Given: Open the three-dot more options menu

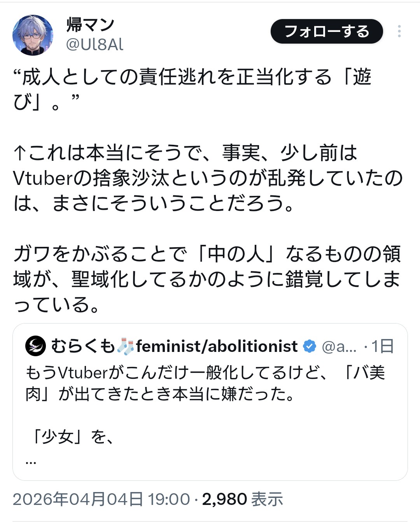Looking at the screenshot, I should click(399, 31).
